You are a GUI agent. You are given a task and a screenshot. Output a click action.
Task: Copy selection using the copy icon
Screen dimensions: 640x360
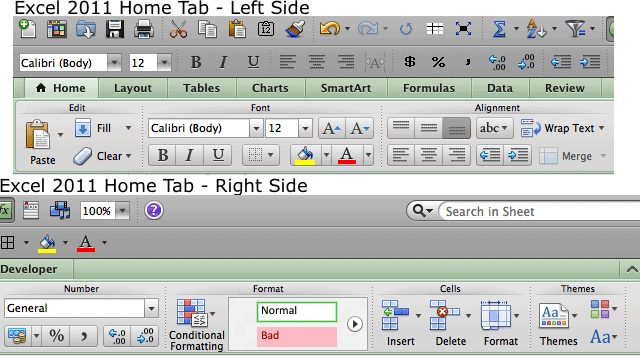(x=207, y=29)
